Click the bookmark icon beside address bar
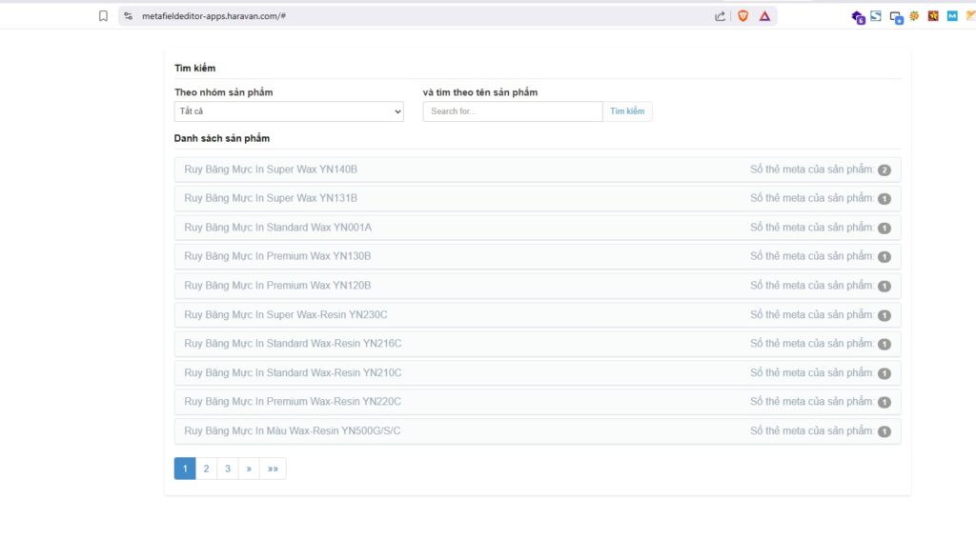Image resolution: width=976 pixels, height=560 pixels. coord(103,16)
